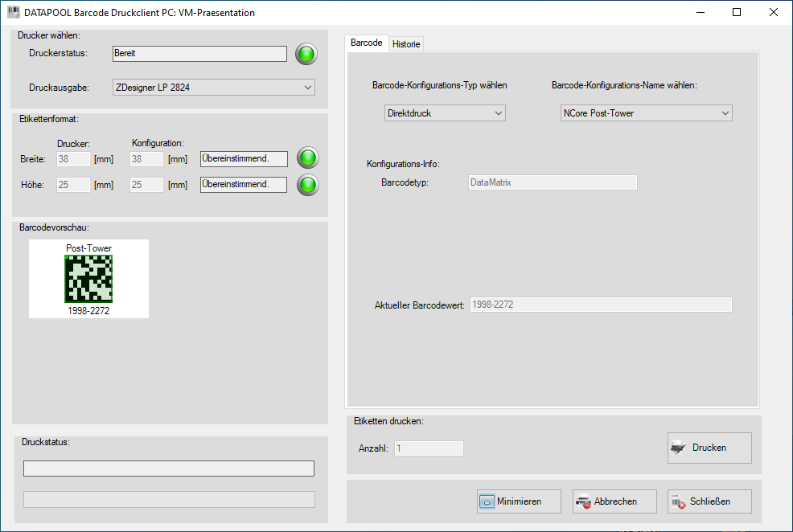Click the printer icon on Drucken button
Screen dimensions: 793x532
(679, 448)
